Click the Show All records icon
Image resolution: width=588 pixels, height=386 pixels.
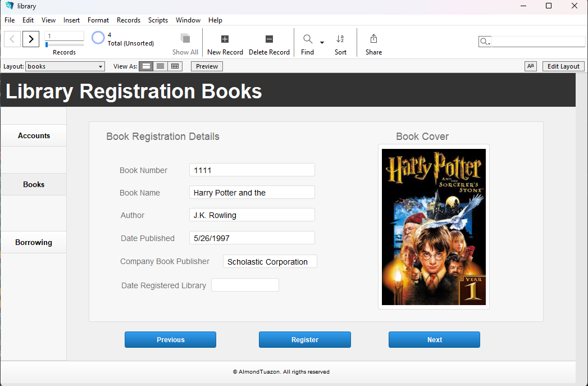(185, 39)
